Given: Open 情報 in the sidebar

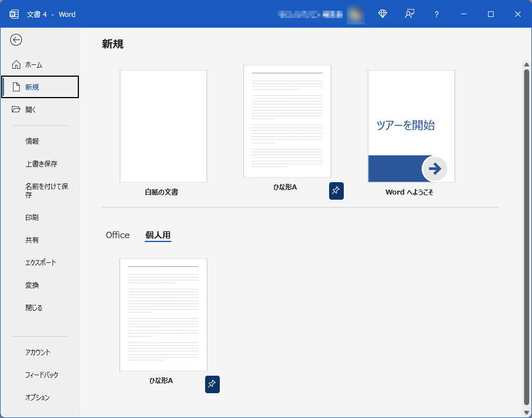Looking at the screenshot, I should pos(40,141).
